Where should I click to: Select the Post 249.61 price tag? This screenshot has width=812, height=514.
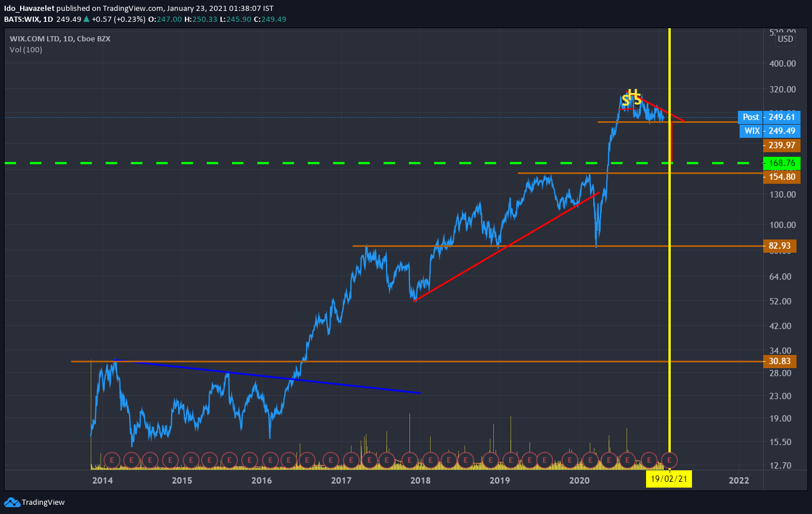coord(769,117)
